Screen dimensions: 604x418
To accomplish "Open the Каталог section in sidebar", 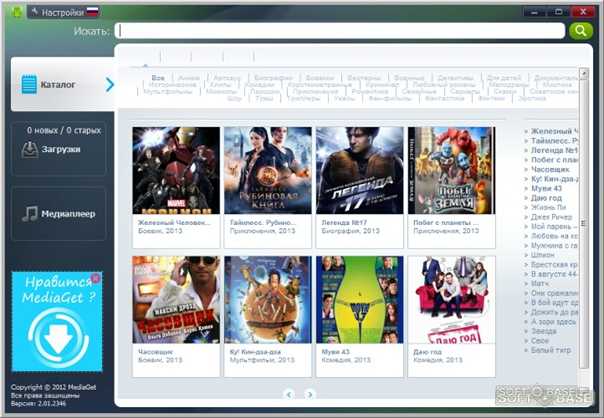I will pyautogui.click(x=63, y=84).
